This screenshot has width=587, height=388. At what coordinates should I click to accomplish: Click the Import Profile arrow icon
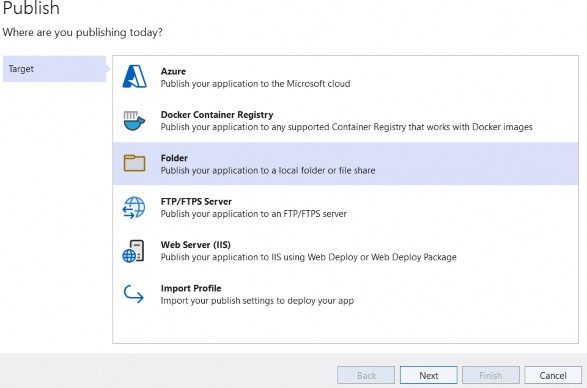pyautogui.click(x=134, y=294)
